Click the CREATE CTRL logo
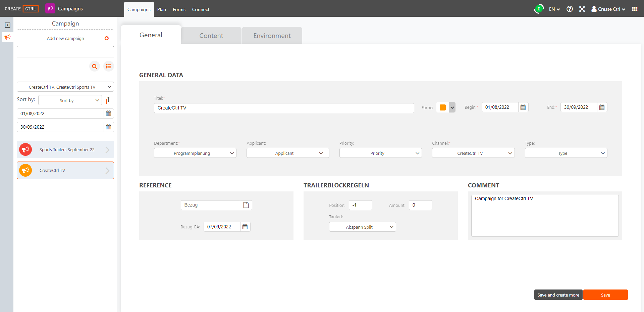Screen dimensions: 644x312 pos(21,9)
